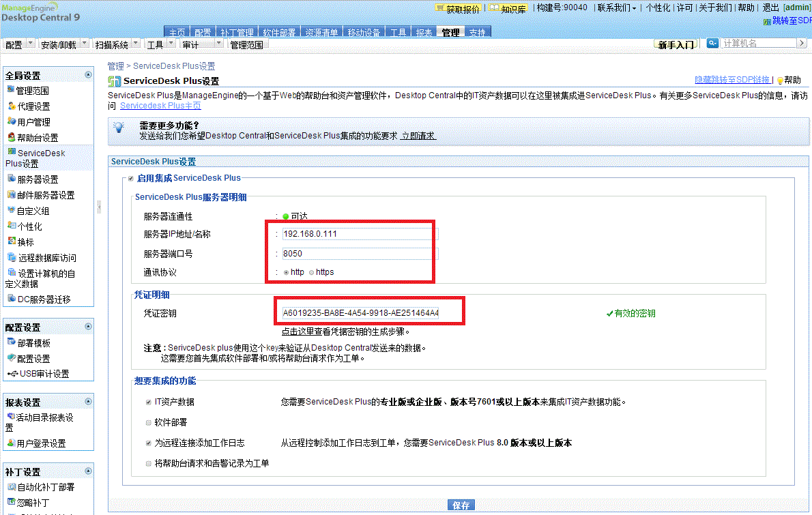Click the 凭证密钥 input field

point(360,312)
